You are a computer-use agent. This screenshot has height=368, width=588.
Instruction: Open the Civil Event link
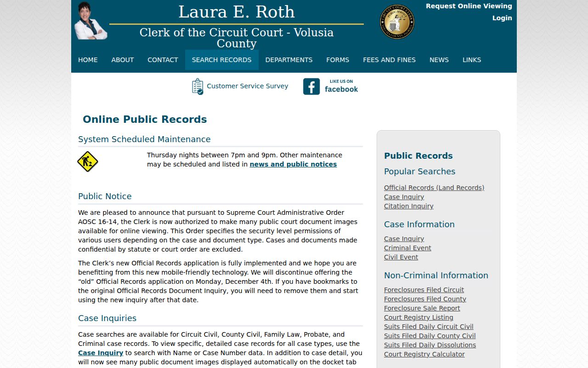pos(401,257)
